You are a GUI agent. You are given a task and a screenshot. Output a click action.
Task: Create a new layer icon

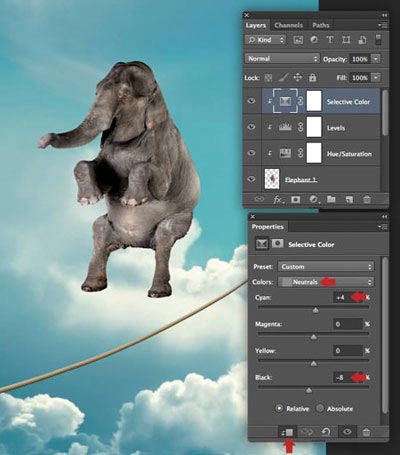tap(349, 199)
